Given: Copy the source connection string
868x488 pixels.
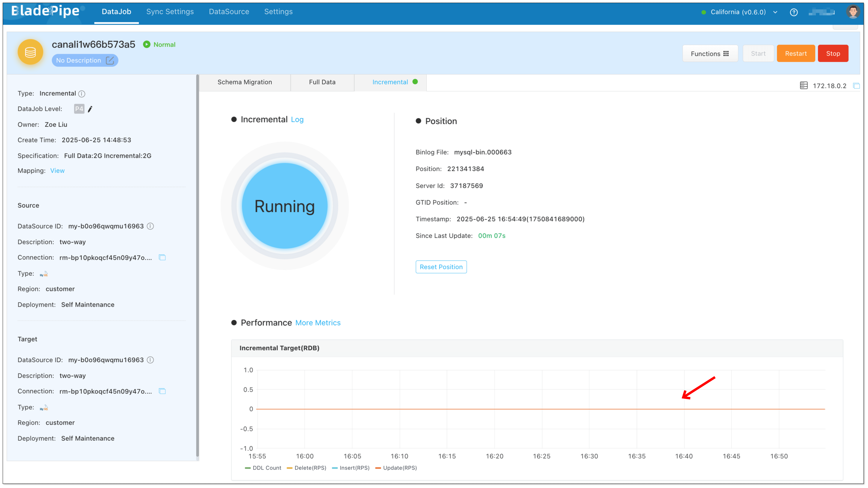Looking at the screenshot, I should coord(162,258).
